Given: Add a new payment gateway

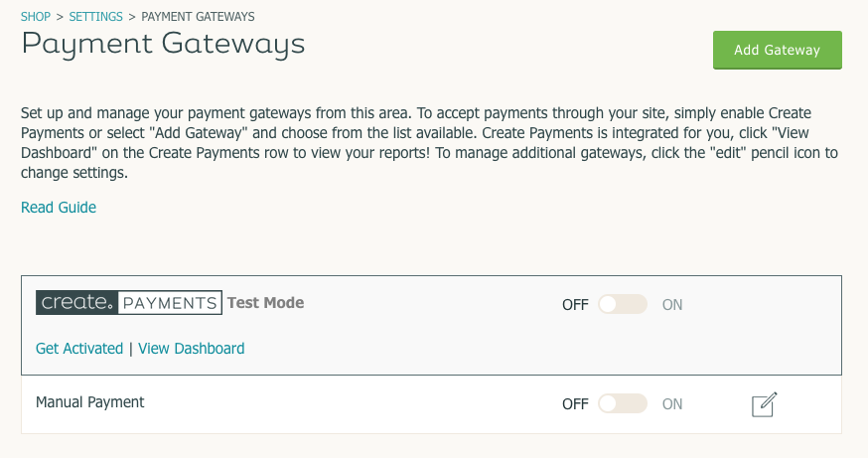Looking at the screenshot, I should 778,50.
